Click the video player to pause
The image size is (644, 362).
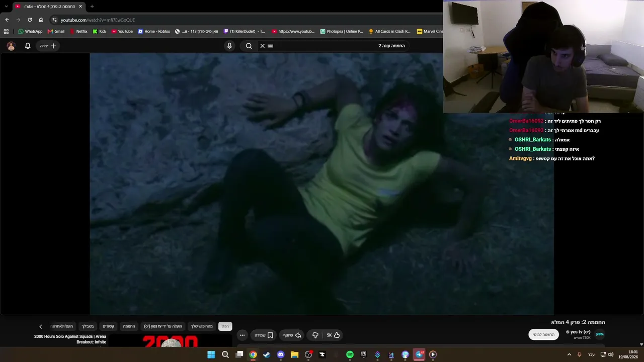(322, 184)
